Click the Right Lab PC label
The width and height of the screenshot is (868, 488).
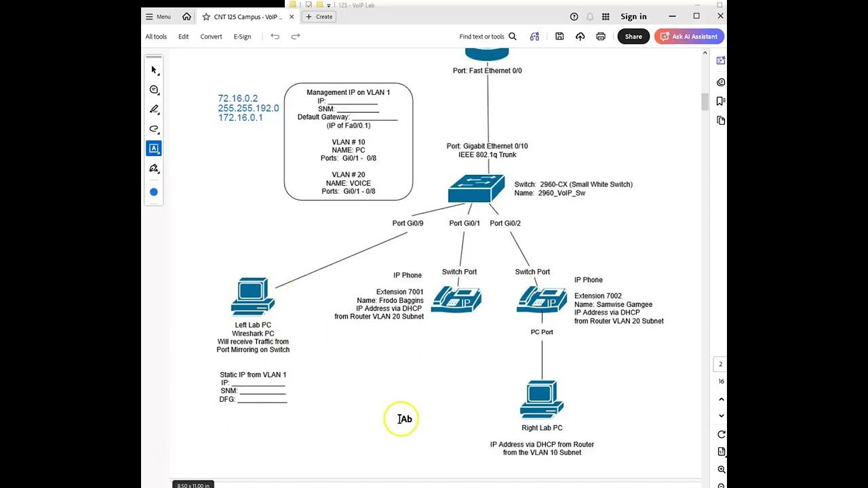(x=542, y=428)
